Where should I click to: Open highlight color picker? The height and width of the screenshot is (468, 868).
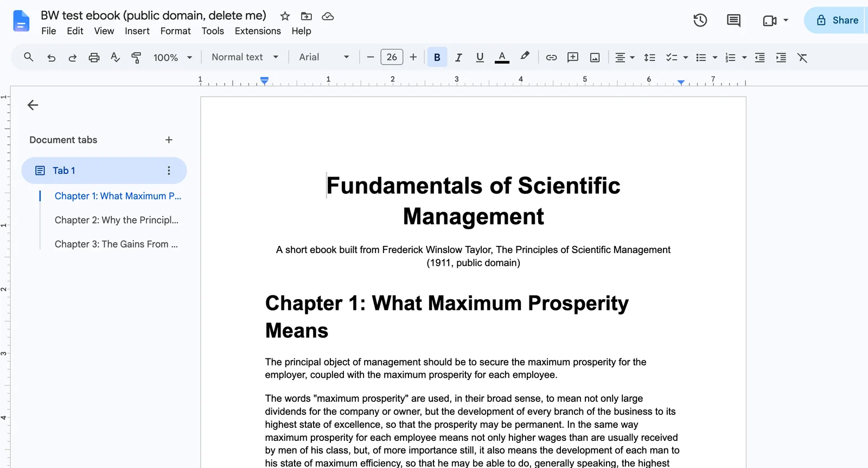click(525, 56)
